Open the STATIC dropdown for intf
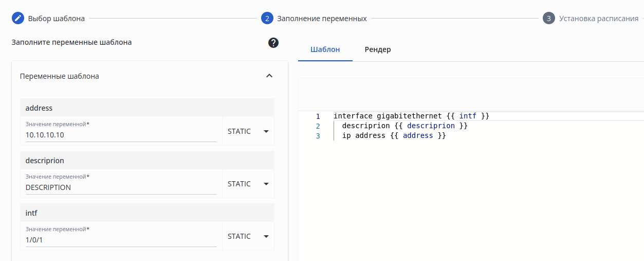Image resolution: width=644 pixels, height=261 pixels. coord(248,236)
